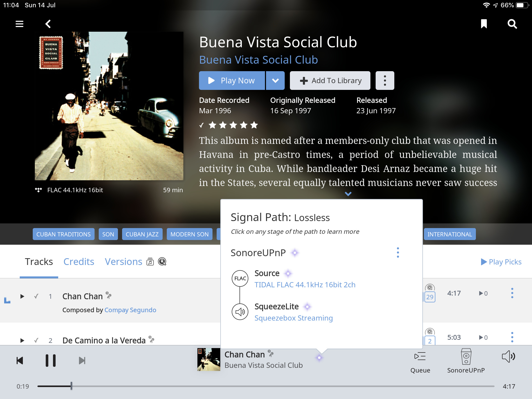
Task: Expand Play Now dropdown arrow
Action: (x=275, y=81)
